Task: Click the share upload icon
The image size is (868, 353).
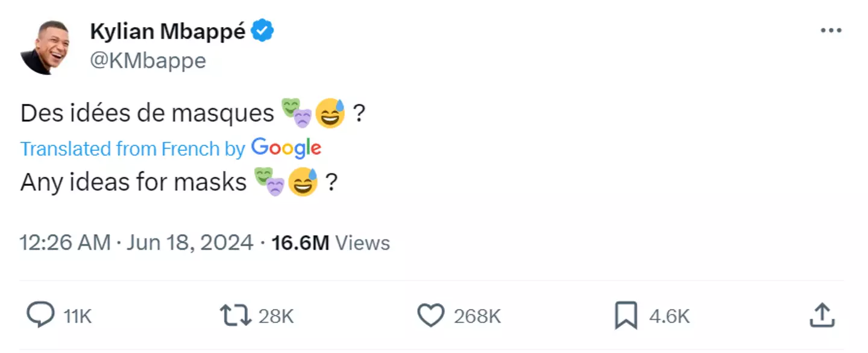Action: pyautogui.click(x=821, y=316)
